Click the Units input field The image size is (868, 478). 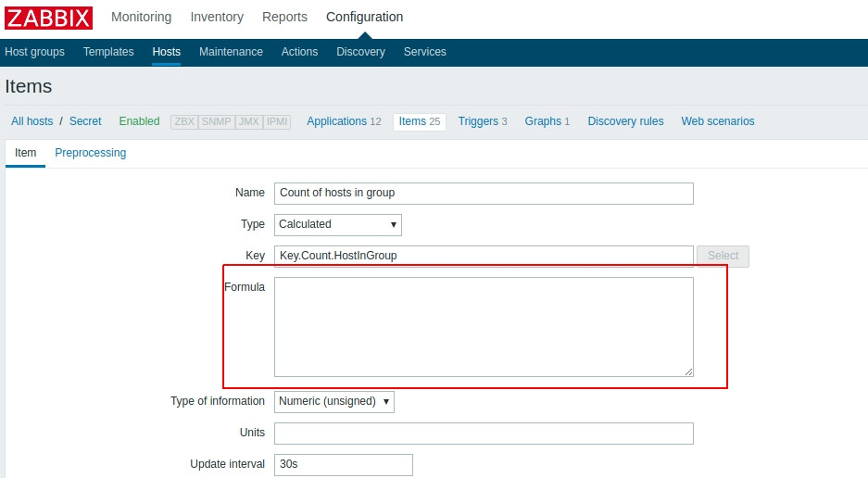[x=484, y=434]
